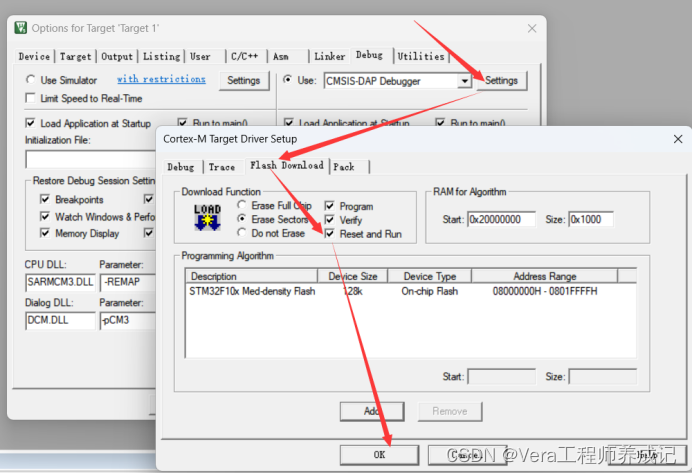Open the Target tab in Options
Viewport: 692px width, 474px height.
[75, 56]
